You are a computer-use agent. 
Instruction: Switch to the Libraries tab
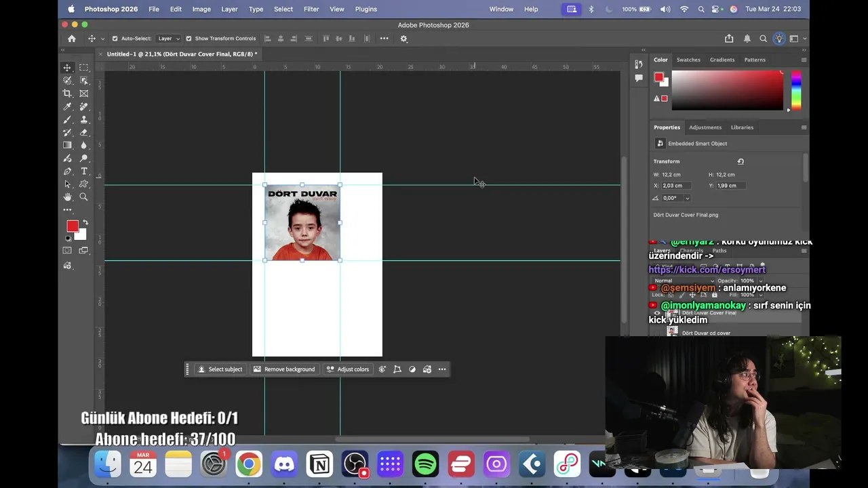click(x=742, y=127)
